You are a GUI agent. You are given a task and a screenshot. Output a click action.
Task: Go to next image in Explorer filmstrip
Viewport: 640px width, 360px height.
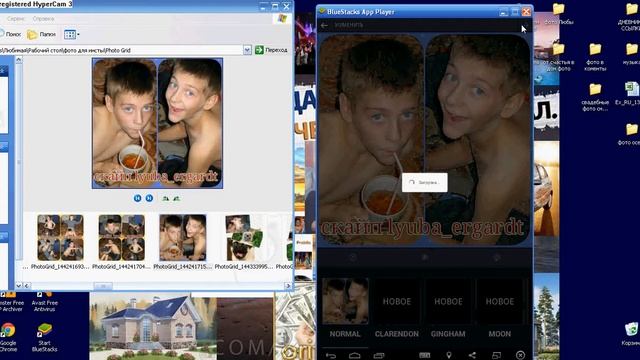pyautogui.click(x=149, y=198)
